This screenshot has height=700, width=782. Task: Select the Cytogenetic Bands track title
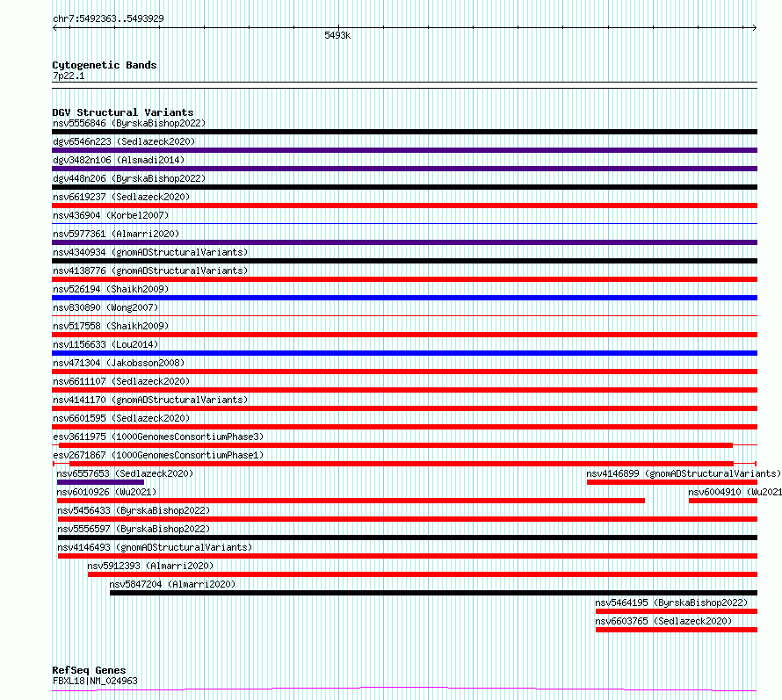click(105, 65)
